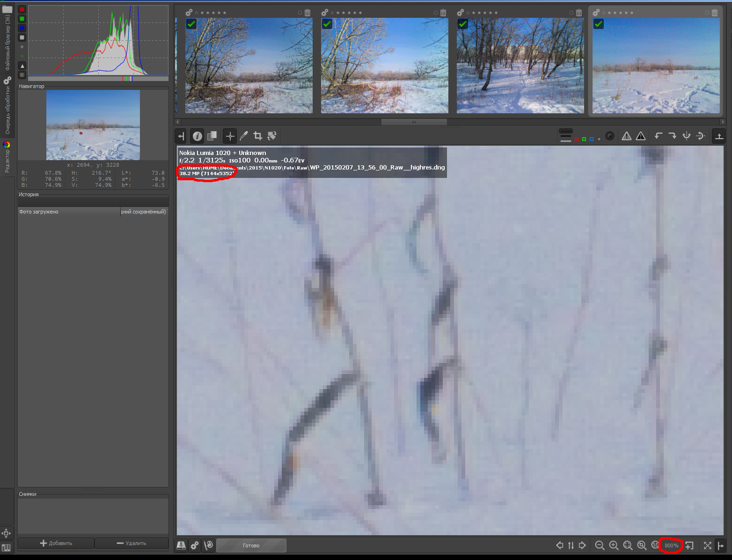This screenshot has width=732, height=560.
Task: Toggle the blue histogram channel
Action: pyautogui.click(x=22, y=28)
